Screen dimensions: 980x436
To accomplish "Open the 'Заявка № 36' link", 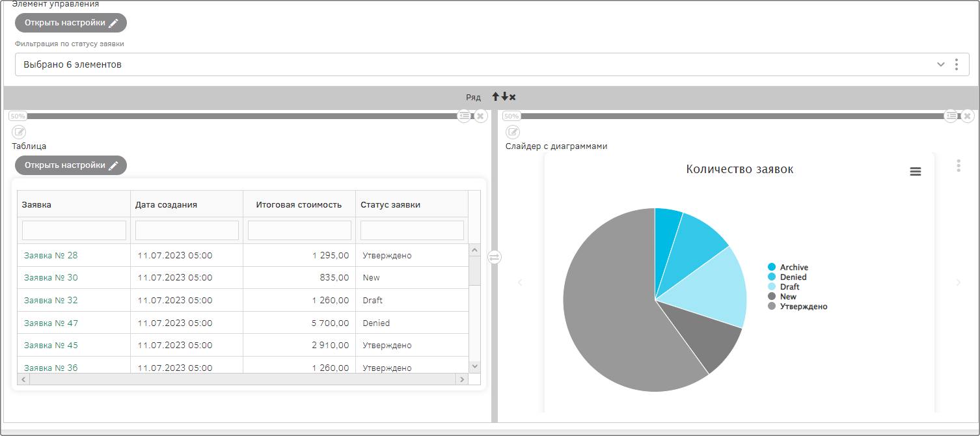I will click(x=51, y=368).
